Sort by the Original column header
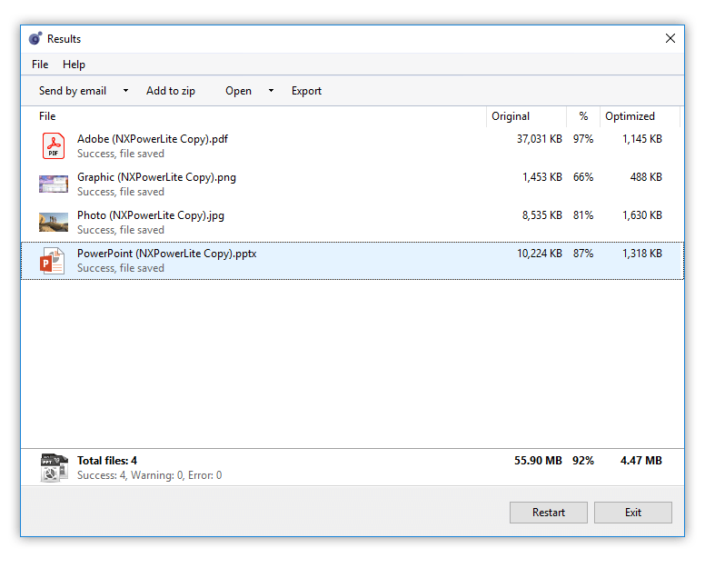 pos(526,116)
